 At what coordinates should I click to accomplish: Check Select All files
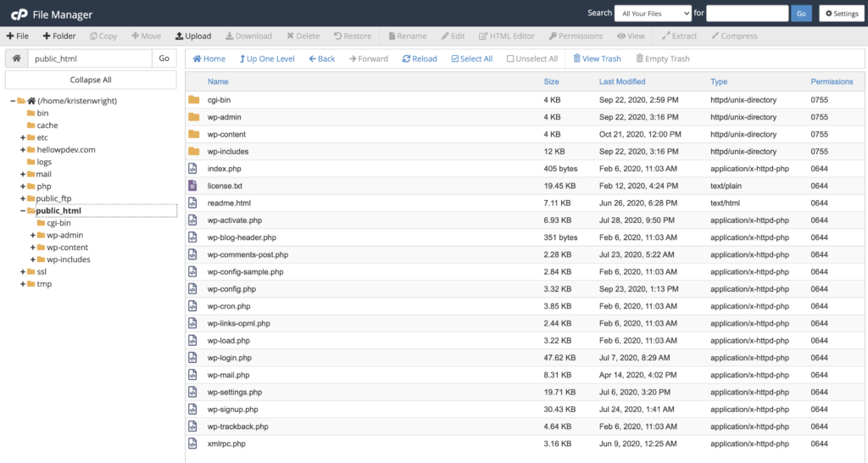coord(471,59)
